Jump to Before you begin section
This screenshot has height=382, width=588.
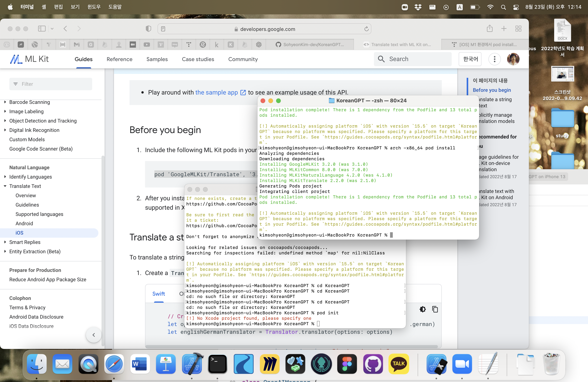pos(492,90)
